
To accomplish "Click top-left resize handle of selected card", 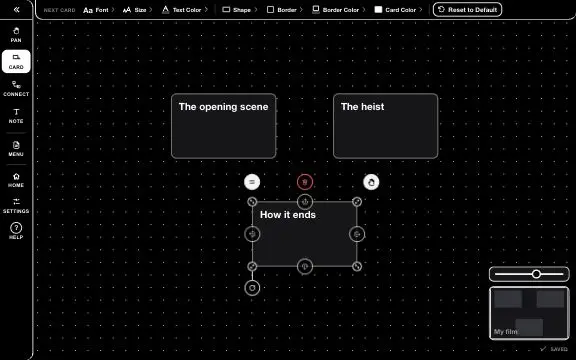I will point(252,202).
